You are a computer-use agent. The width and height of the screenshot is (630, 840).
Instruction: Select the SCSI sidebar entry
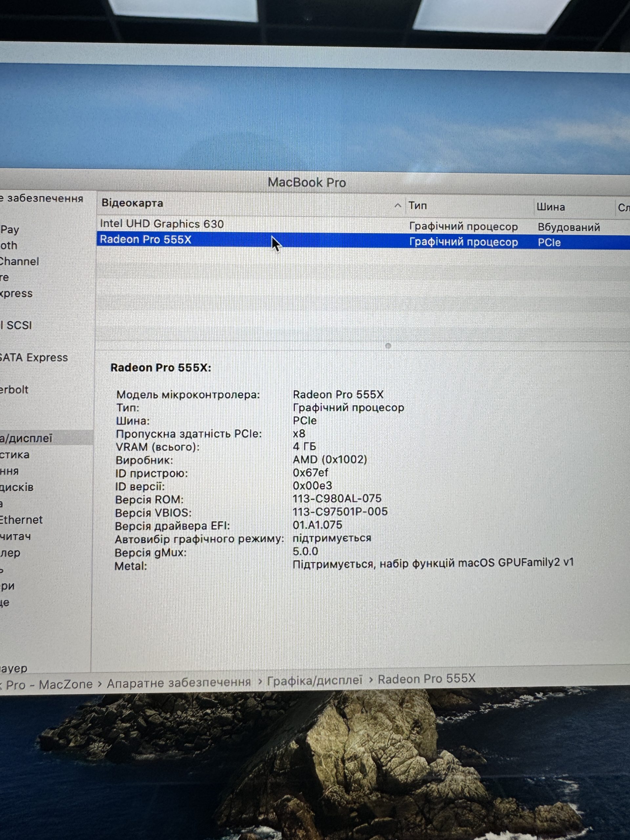[16, 325]
